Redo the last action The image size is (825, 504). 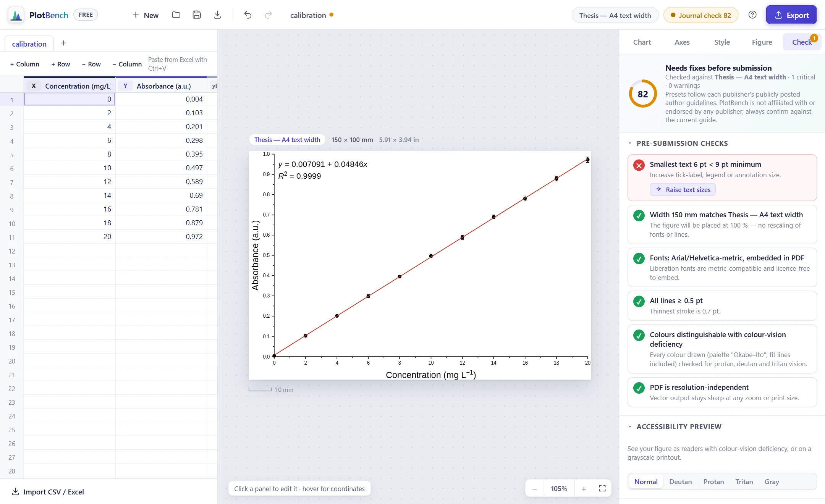click(269, 15)
